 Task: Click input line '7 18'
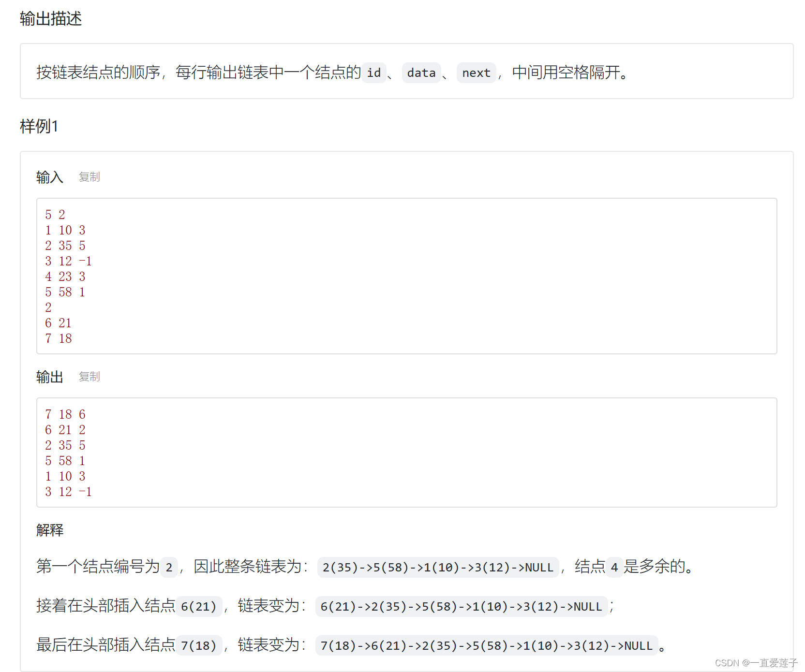tap(59, 338)
